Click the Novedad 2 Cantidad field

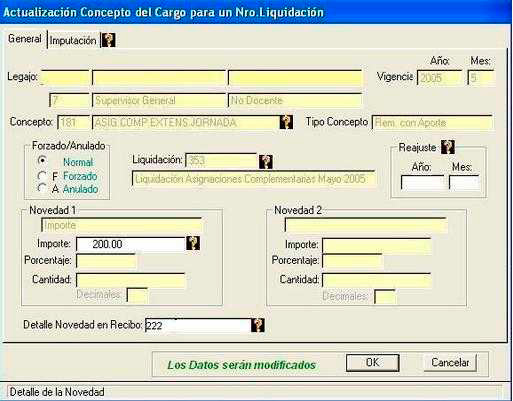pyautogui.click(x=377, y=280)
